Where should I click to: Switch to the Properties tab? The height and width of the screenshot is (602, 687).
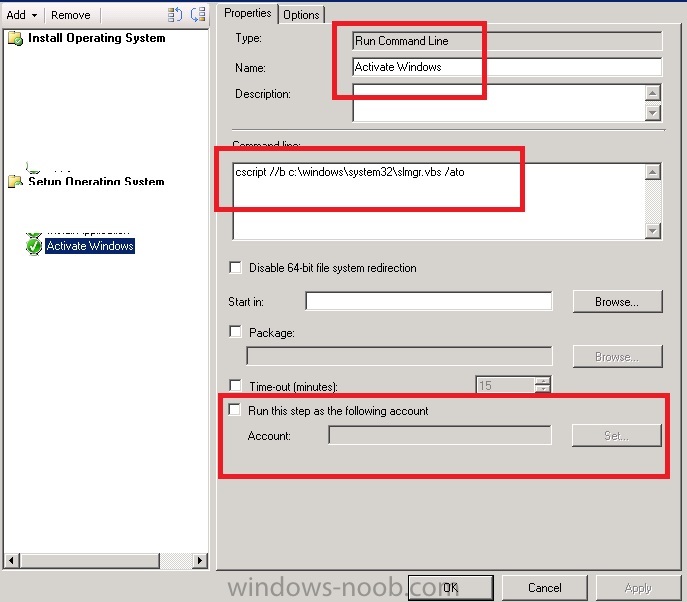click(x=248, y=13)
